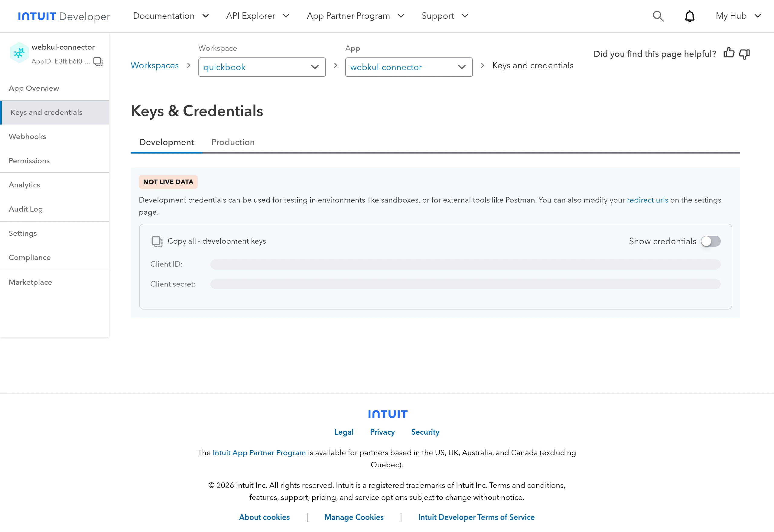Click the 'Keys & Credentials' page heading
The height and width of the screenshot is (532, 774).
tap(197, 111)
